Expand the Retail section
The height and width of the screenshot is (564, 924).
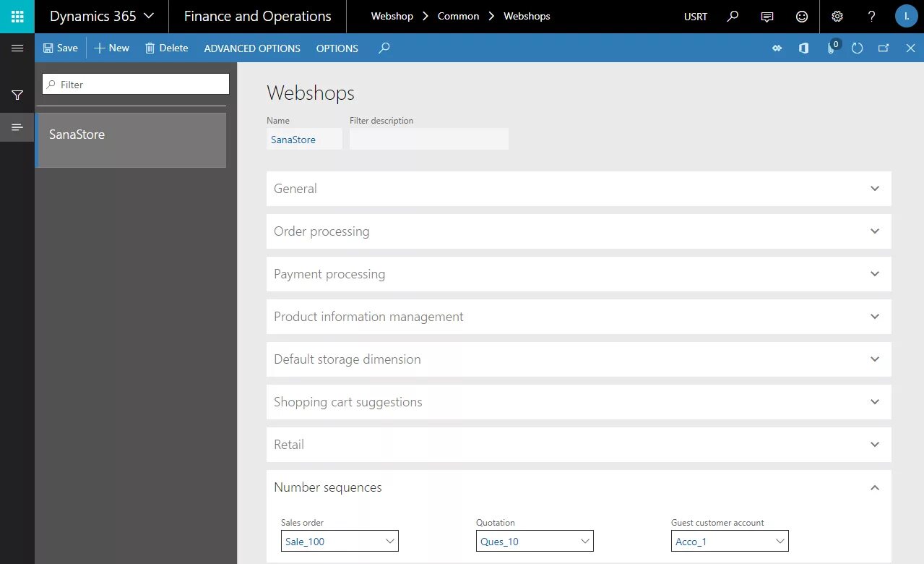pyautogui.click(x=579, y=445)
